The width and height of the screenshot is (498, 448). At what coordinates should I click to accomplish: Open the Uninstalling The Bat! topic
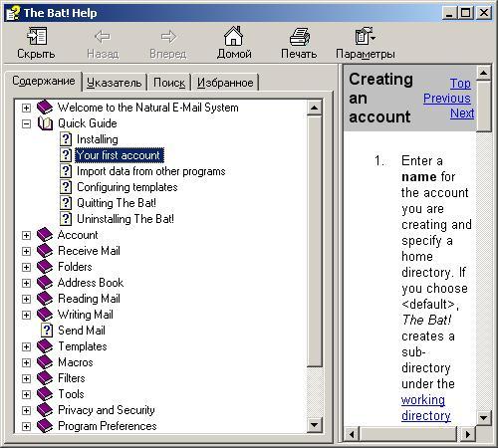point(125,219)
